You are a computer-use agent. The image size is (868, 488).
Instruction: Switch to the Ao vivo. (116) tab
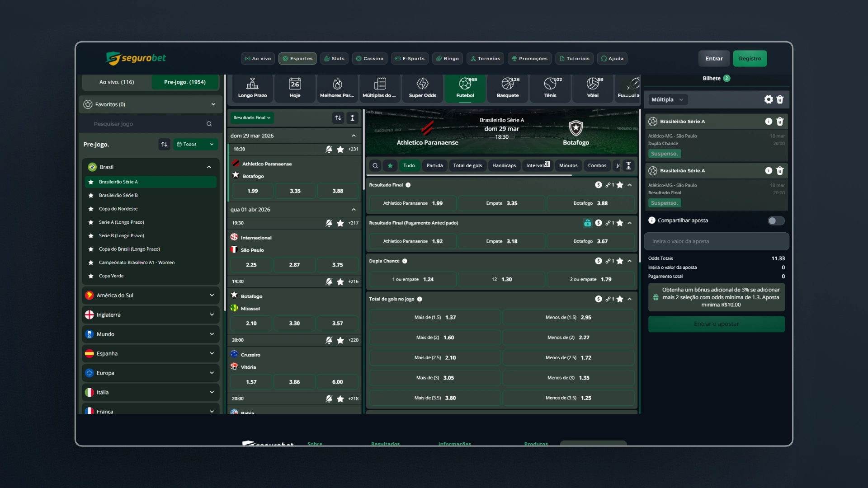(117, 82)
